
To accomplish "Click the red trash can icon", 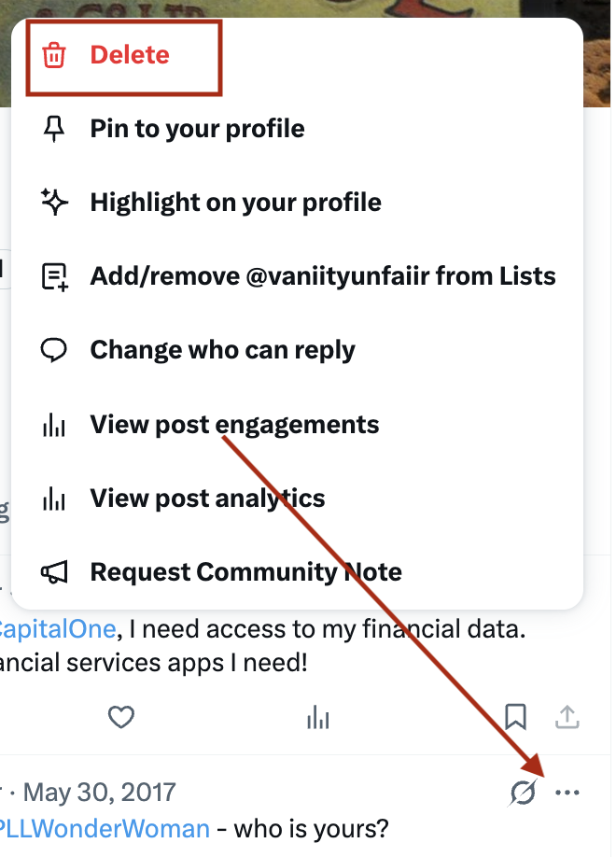I will (x=54, y=55).
